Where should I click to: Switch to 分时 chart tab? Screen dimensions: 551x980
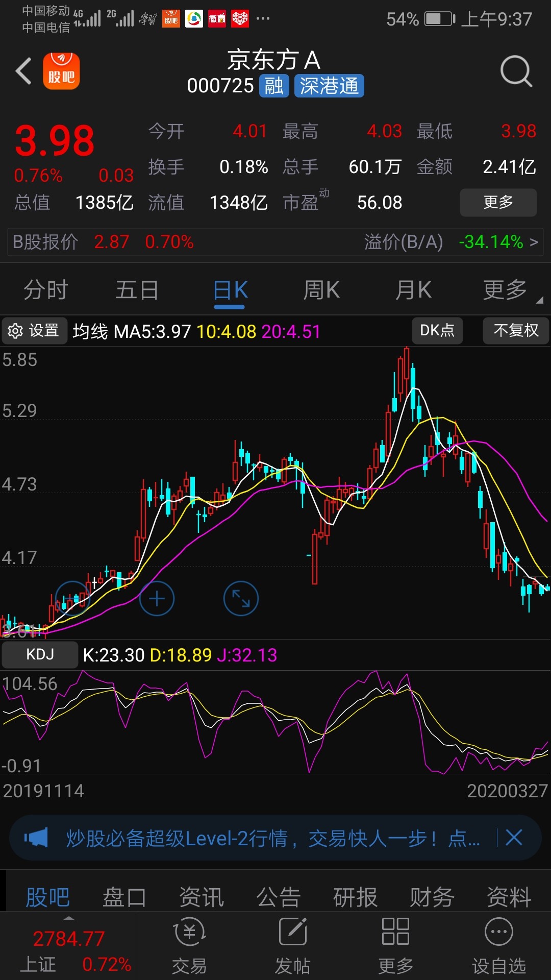point(45,290)
